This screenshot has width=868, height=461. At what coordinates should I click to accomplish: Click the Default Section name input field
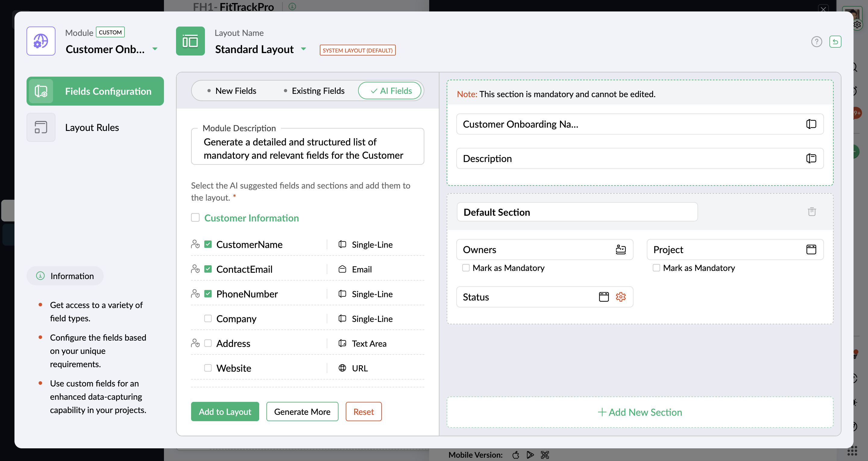coord(577,212)
